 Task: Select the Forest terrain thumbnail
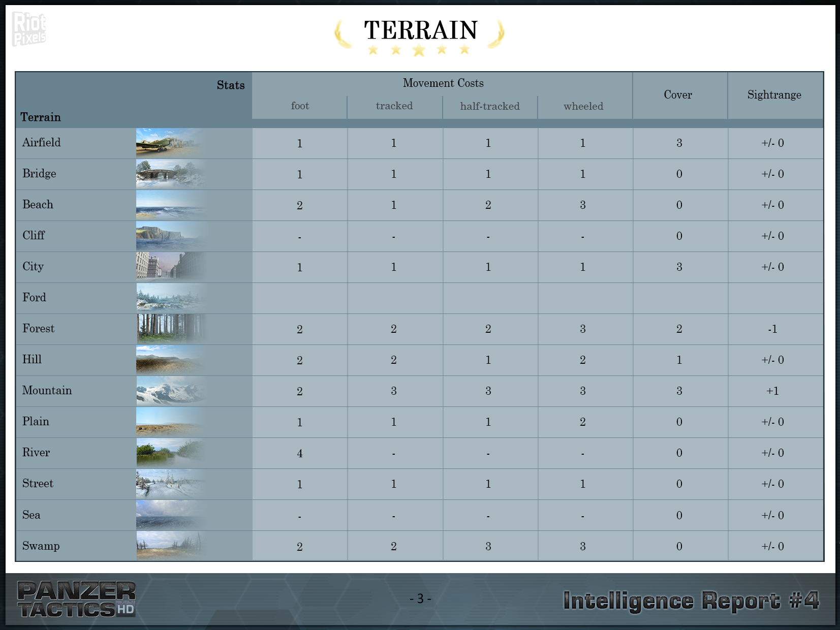(x=170, y=329)
